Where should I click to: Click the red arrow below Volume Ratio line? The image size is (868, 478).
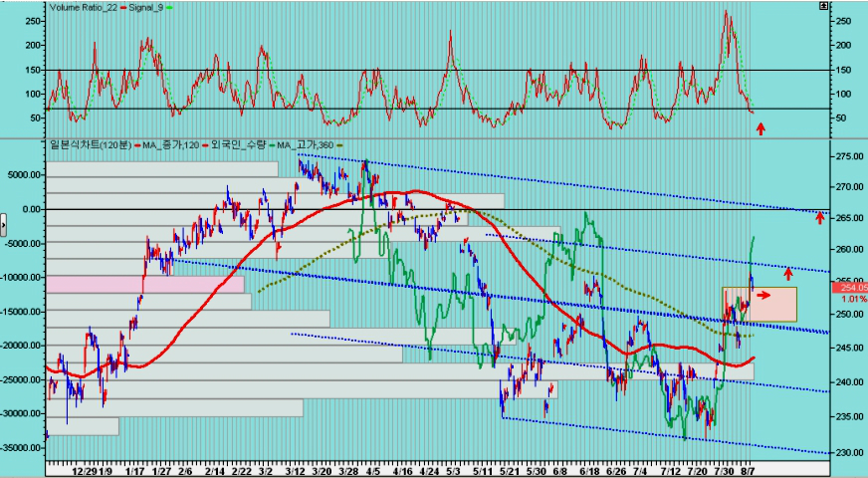tap(761, 129)
